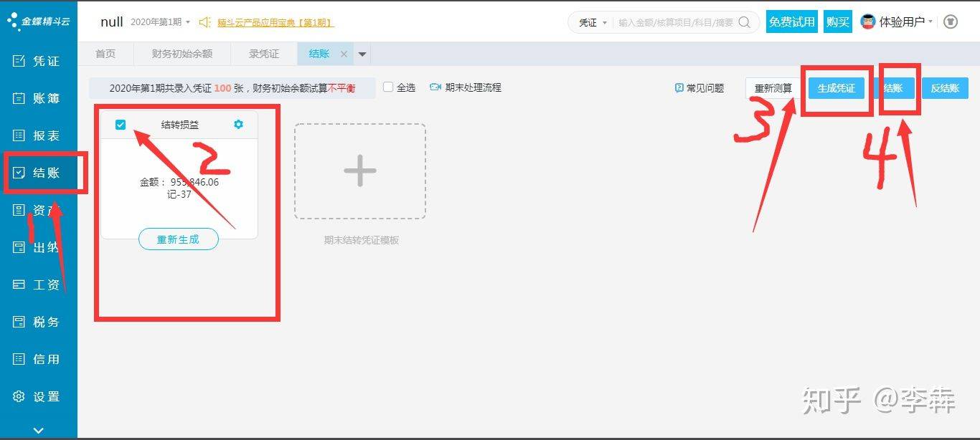Image resolution: width=980 pixels, height=440 pixels.
Task: Check the 全选 select-all checkbox
Action: click(388, 87)
